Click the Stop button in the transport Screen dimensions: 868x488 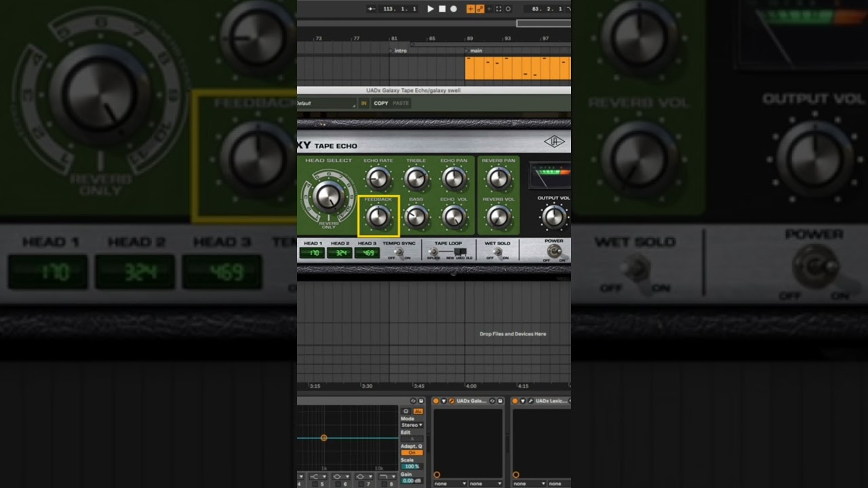tap(442, 9)
